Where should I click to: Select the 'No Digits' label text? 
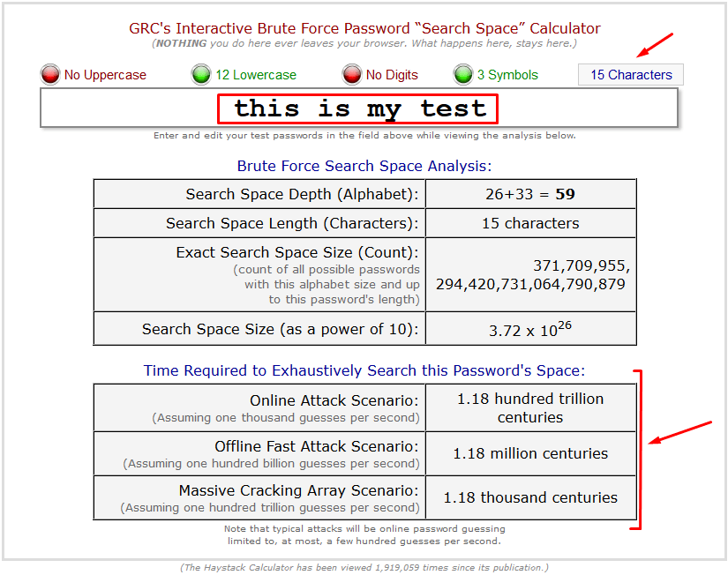point(392,75)
